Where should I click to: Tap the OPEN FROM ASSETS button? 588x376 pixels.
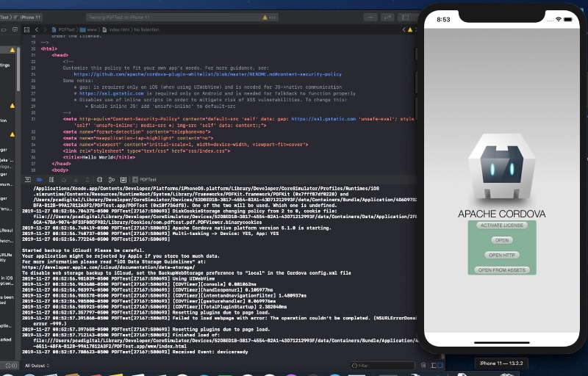click(x=502, y=270)
